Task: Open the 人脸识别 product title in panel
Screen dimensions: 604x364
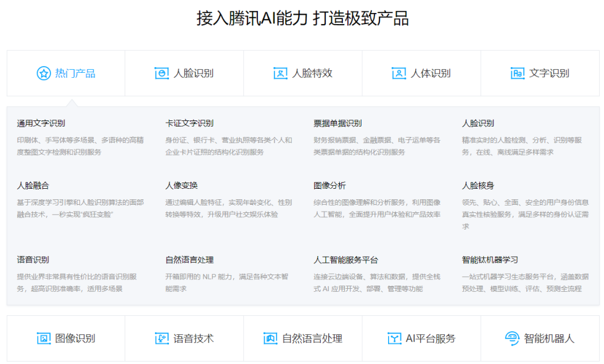Action: [478, 123]
